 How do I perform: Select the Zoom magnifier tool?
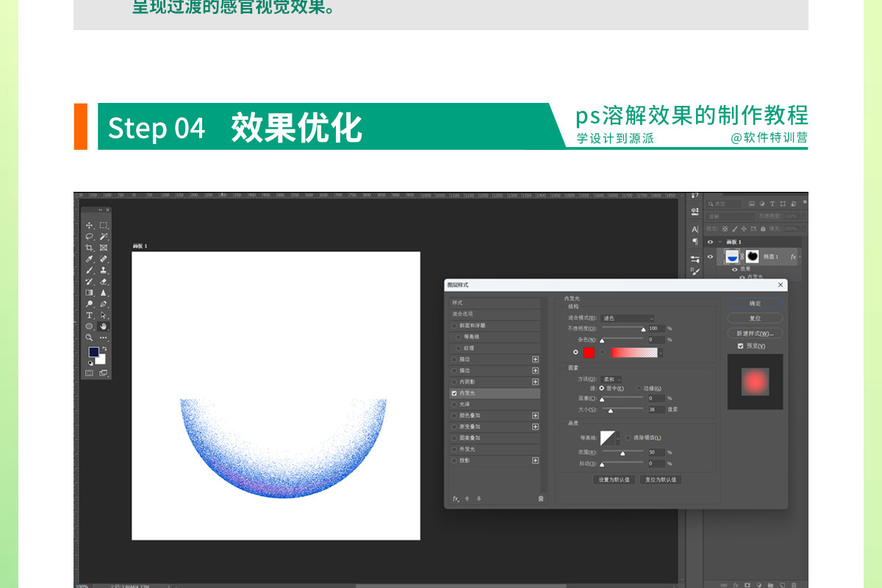click(89, 337)
